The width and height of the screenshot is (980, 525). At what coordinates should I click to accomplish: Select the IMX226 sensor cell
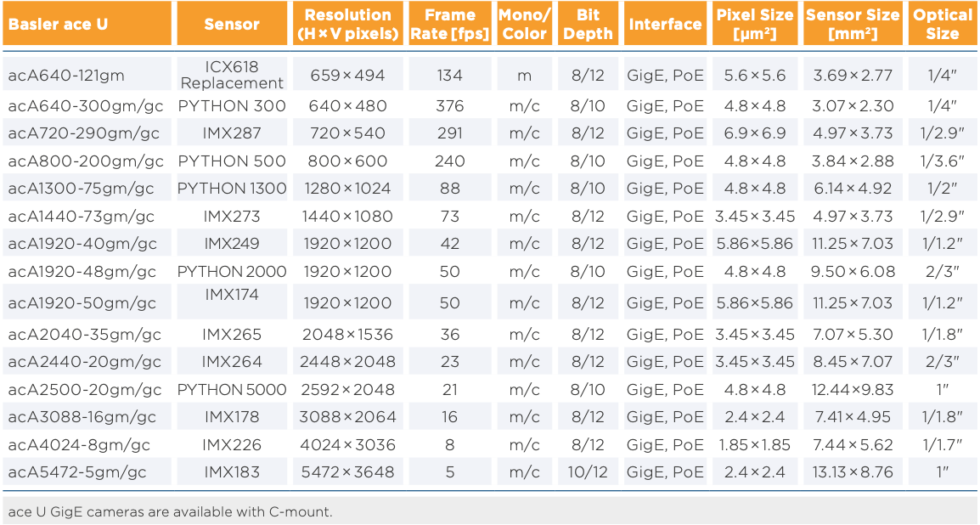pyautogui.click(x=232, y=445)
